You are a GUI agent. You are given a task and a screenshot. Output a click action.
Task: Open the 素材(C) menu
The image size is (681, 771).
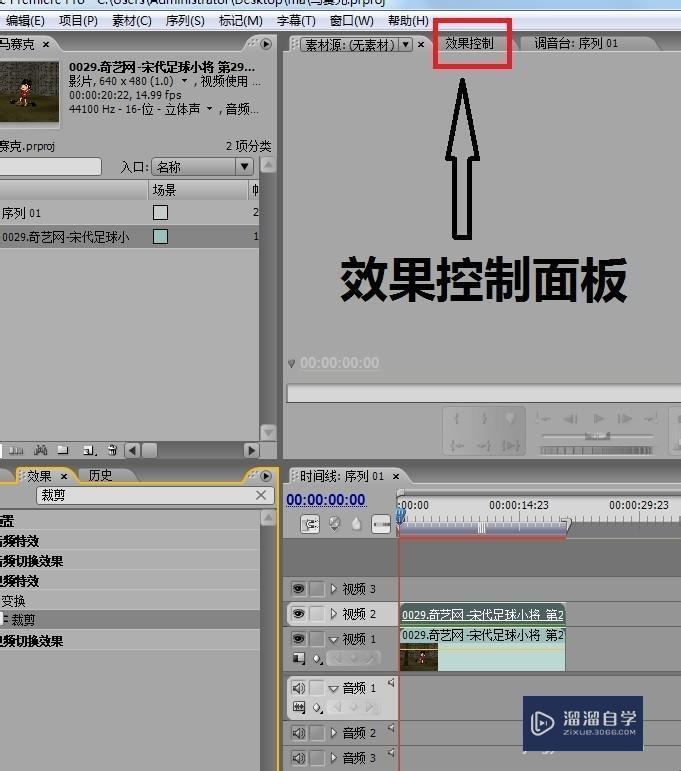[x=132, y=21]
